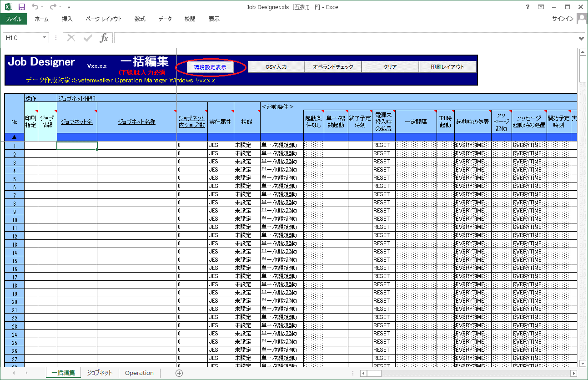Click the Excel application icon
This screenshot has width=588, height=380.
pos(8,7)
